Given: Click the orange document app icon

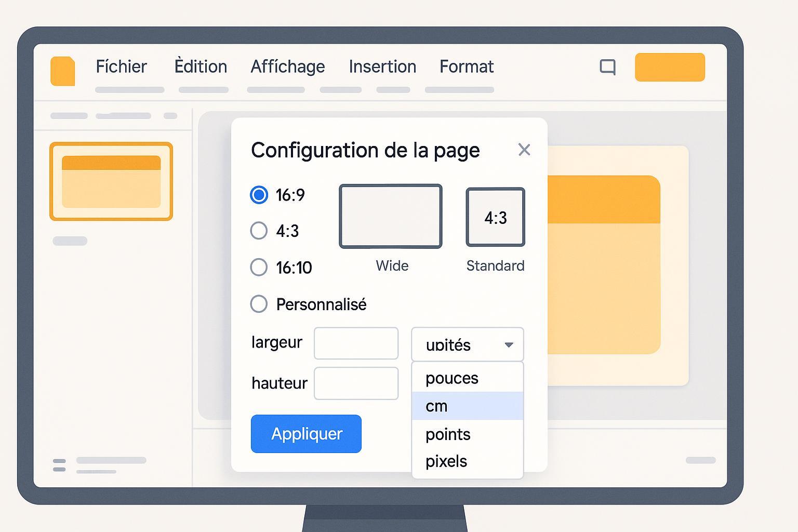Looking at the screenshot, I should (62, 71).
